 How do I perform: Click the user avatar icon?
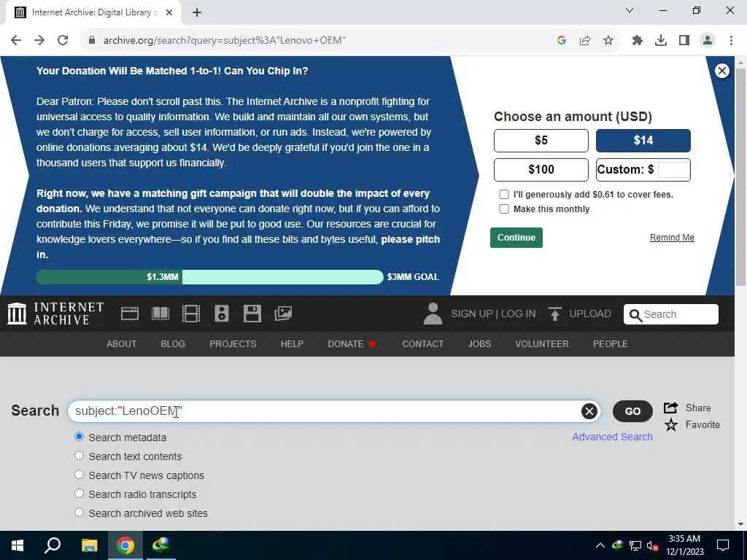(433, 314)
